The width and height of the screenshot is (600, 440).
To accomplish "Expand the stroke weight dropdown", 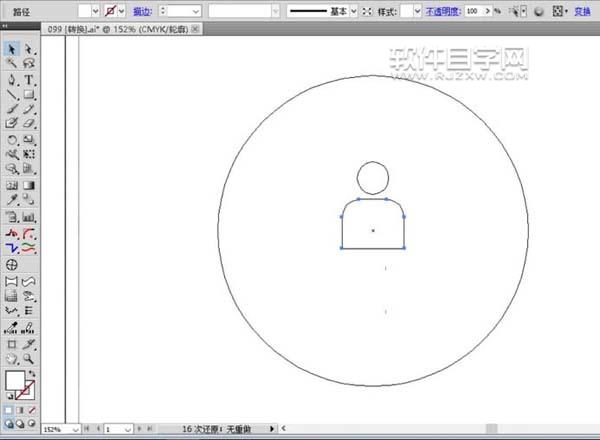I will [x=196, y=11].
